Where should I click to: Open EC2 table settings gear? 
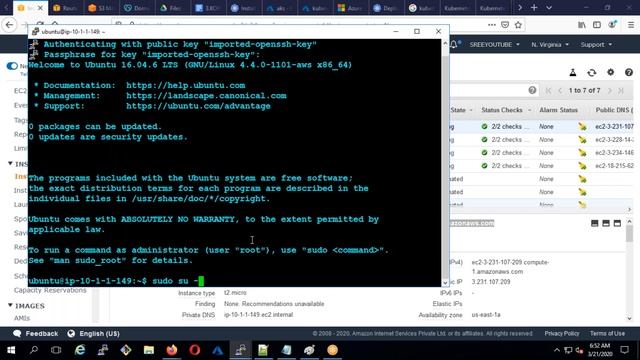(610, 72)
